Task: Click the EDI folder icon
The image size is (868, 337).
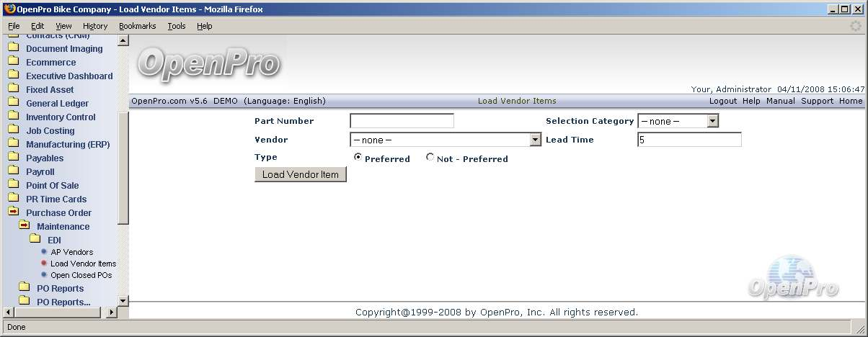Action: [35, 239]
